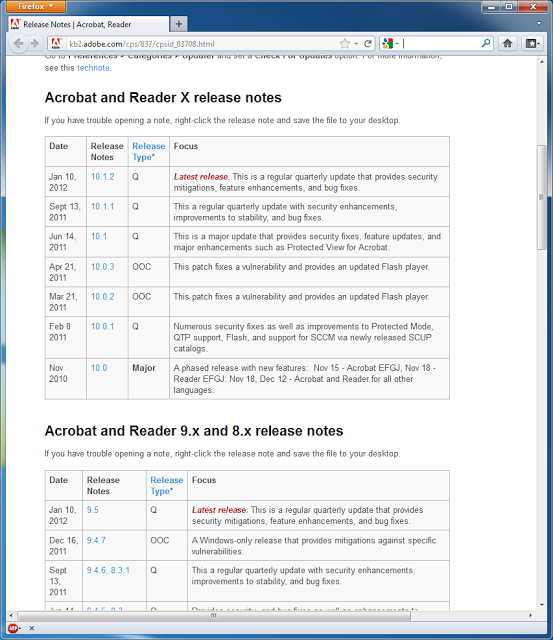Open the Bookmarks button dropdown arrow
The image size is (553, 640).
538,44
